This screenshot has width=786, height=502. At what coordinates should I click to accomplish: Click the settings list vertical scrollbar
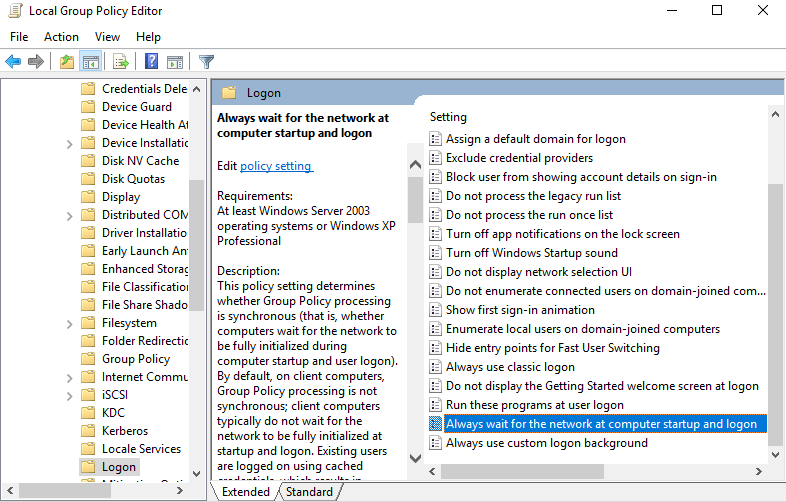click(775, 300)
